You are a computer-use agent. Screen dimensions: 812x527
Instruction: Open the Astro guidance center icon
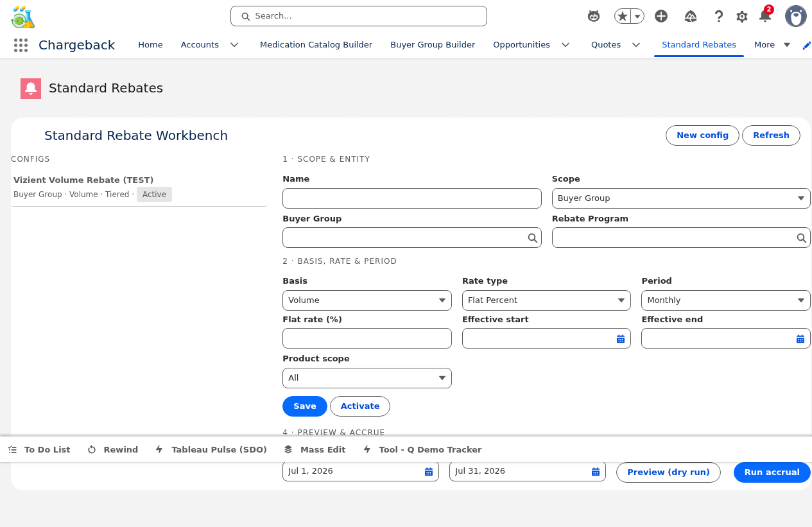594,16
